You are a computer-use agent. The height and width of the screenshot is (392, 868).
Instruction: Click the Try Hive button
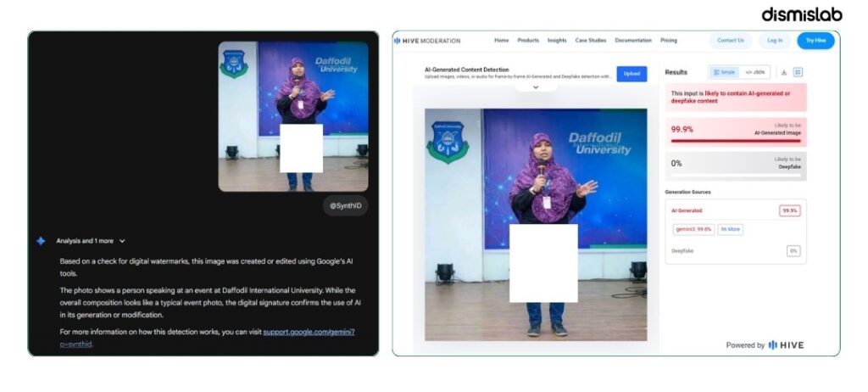[815, 41]
